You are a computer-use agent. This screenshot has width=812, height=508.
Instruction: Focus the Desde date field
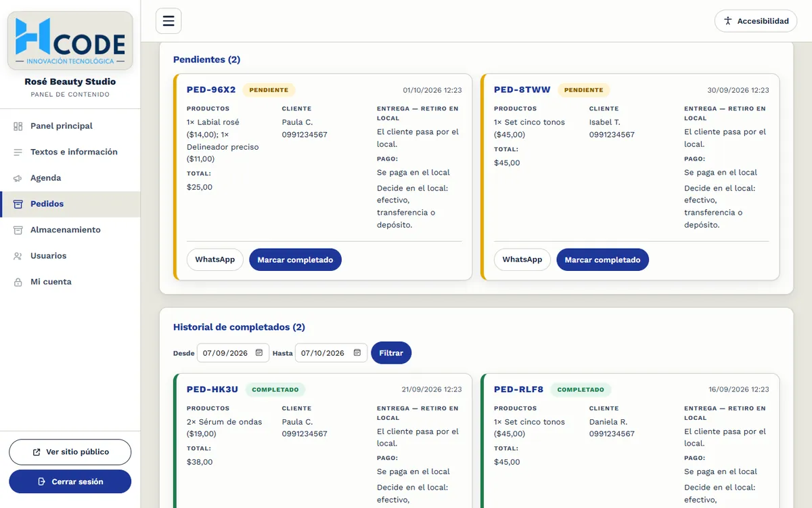coord(233,353)
